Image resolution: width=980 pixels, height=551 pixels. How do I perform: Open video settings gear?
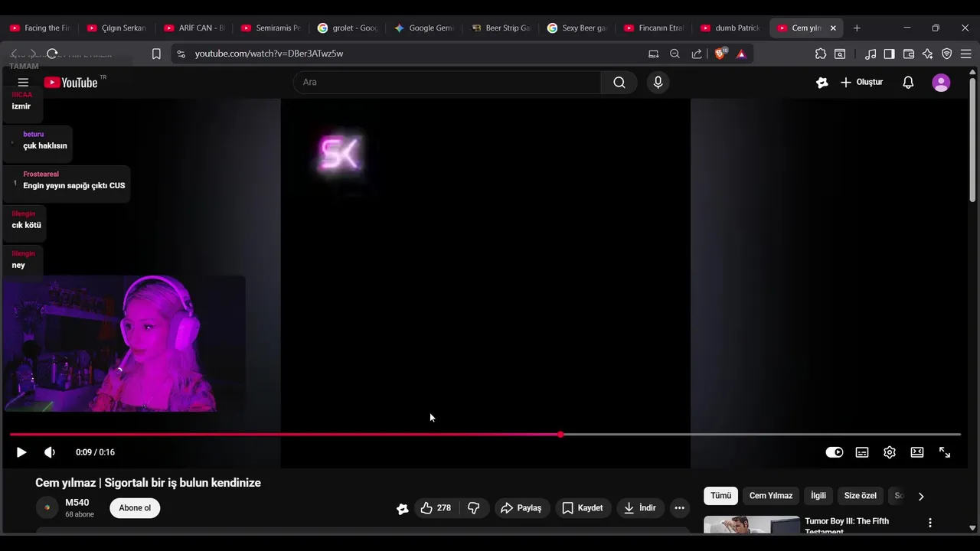tap(890, 452)
